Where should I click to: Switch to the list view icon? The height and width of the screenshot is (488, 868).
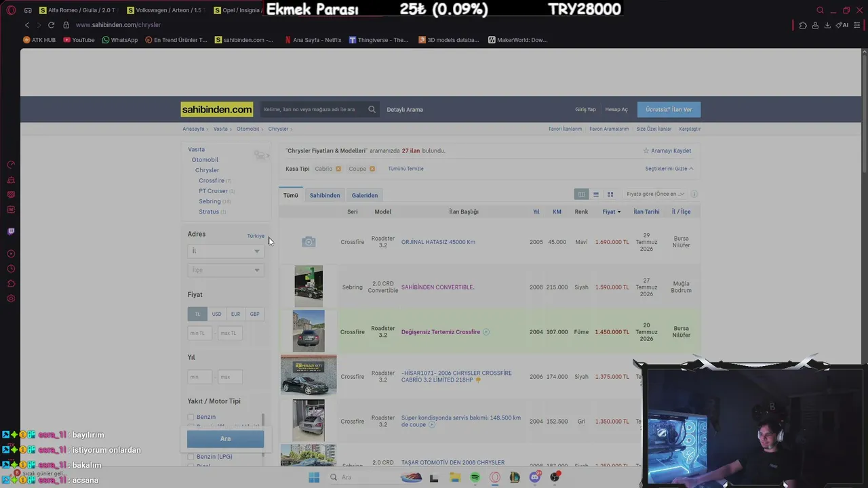[596, 195]
